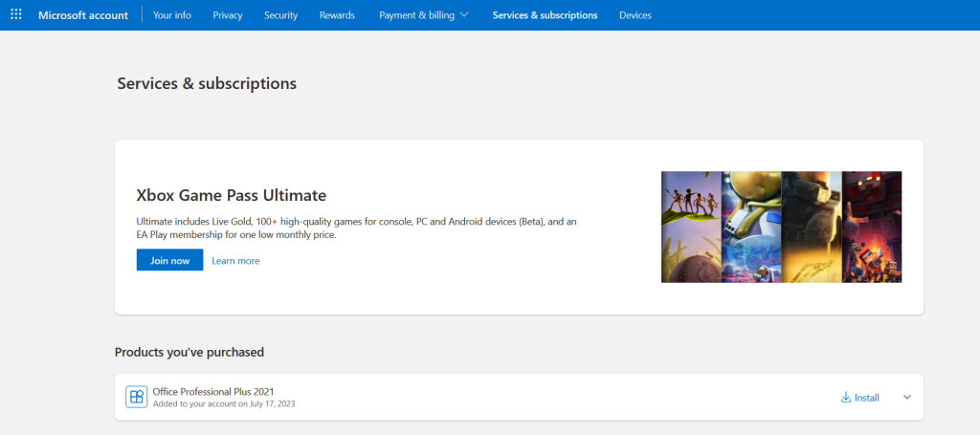Follow the Learn more link
Viewport: 980px width, 435px height.
click(235, 261)
